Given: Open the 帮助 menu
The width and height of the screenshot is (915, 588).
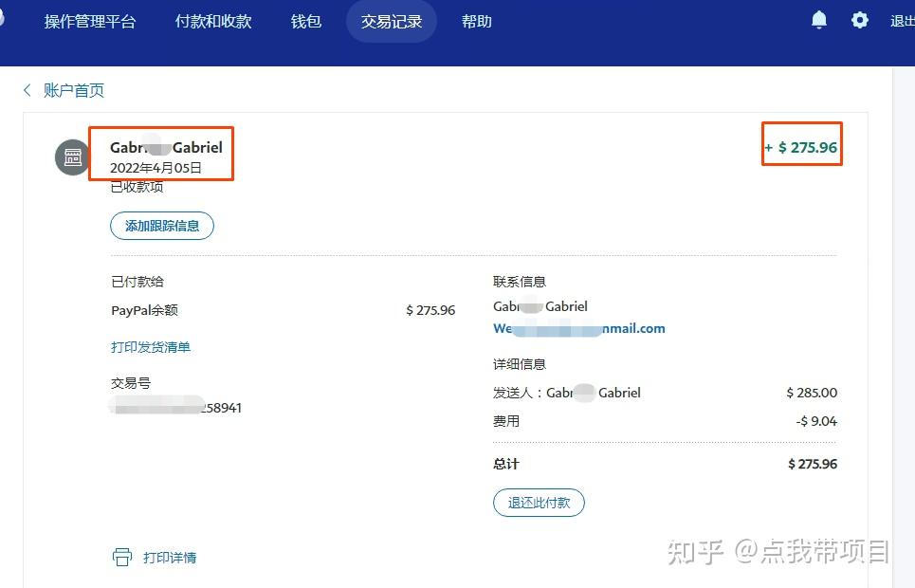Looking at the screenshot, I should 476,21.
